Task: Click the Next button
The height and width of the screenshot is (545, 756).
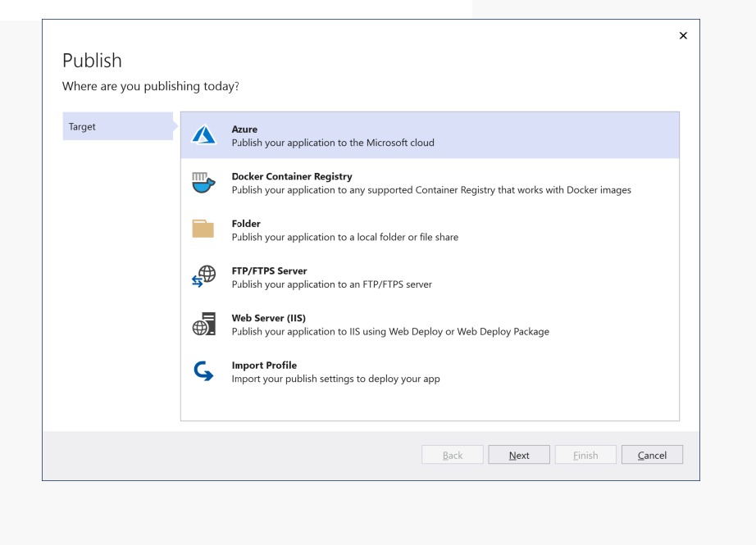Action: coord(518,454)
